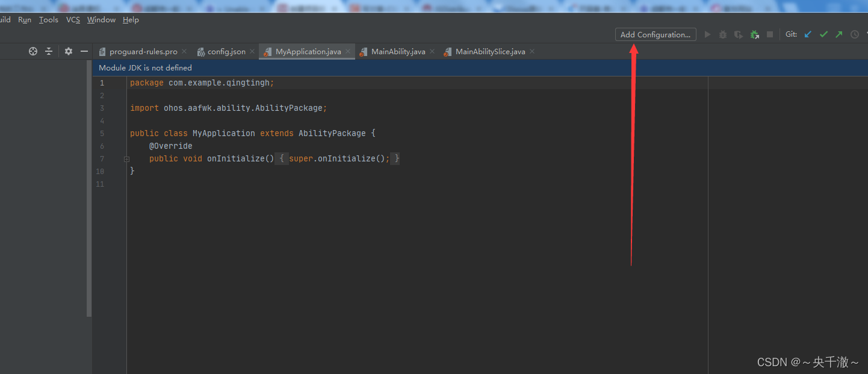Switch to MainAbilitySlice.java tab

[x=490, y=52]
